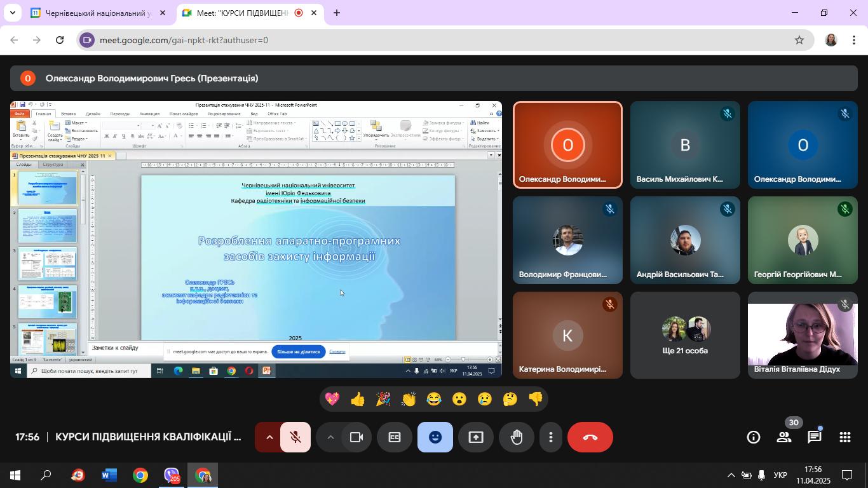The width and height of the screenshot is (868, 488).
Task: Open the chat panel
Action: pyautogui.click(x=814, y=437)
